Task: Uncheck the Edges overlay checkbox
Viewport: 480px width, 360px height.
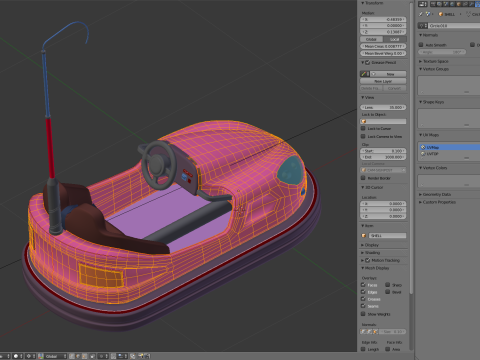Action: pos(363,292)
